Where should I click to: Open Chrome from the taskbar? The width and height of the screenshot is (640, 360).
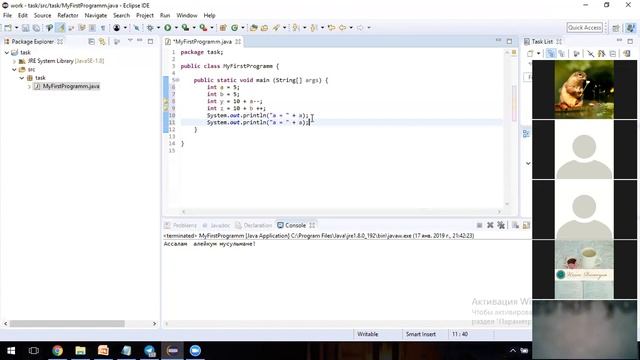tap(57, 351)
